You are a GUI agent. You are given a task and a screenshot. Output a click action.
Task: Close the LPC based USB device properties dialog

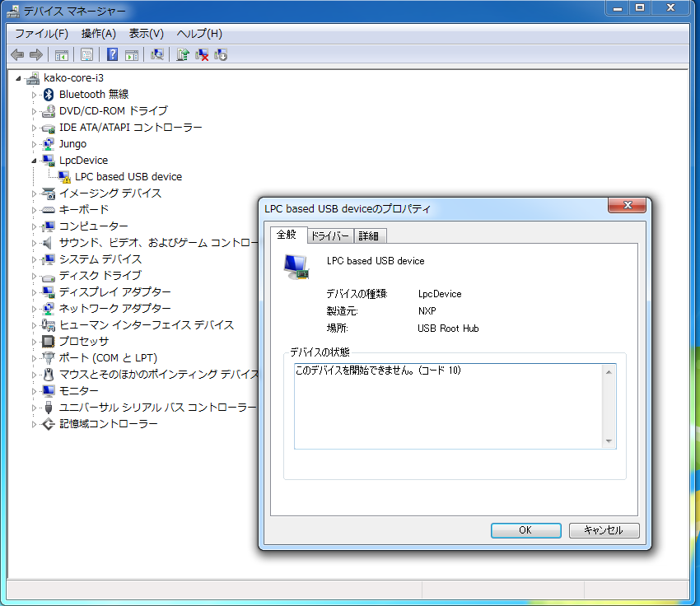628,205
